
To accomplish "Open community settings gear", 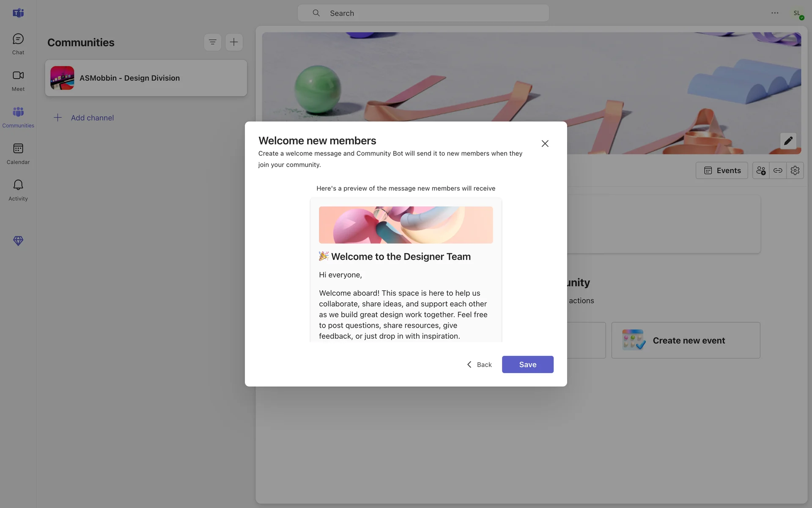I will [x=795, y=171].
